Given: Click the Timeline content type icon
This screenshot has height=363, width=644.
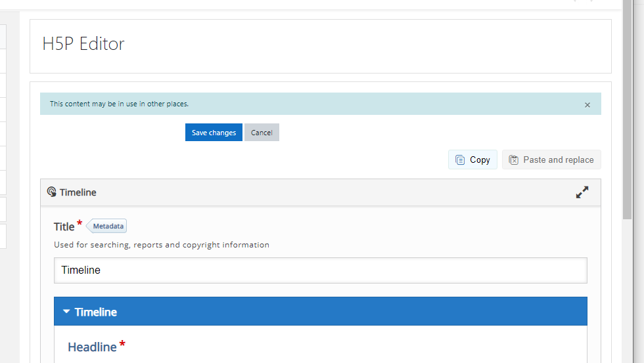Looking at the screenshot, I should [x=51, y=192].
